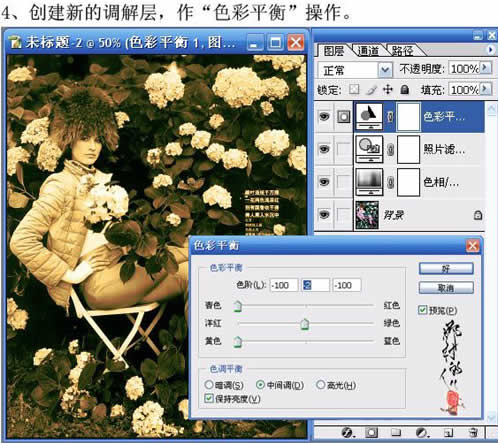
Task: Hide the 背景 layer with eye icon
Action: (324, 215)
